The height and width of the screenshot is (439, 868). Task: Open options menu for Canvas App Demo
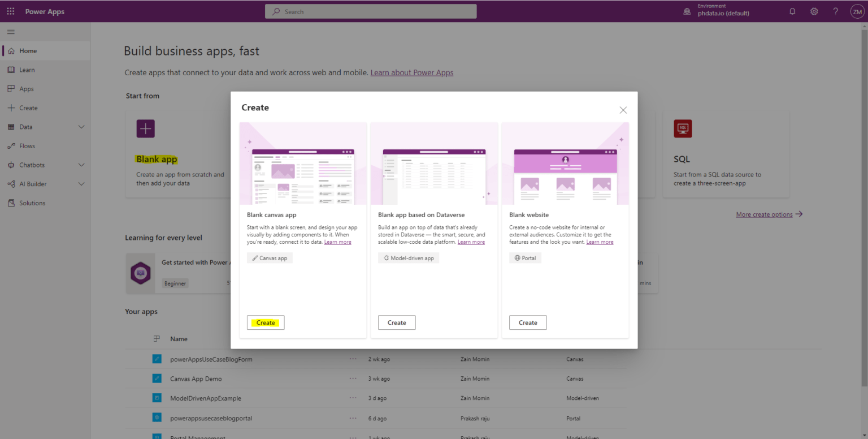tap(353, 378)
